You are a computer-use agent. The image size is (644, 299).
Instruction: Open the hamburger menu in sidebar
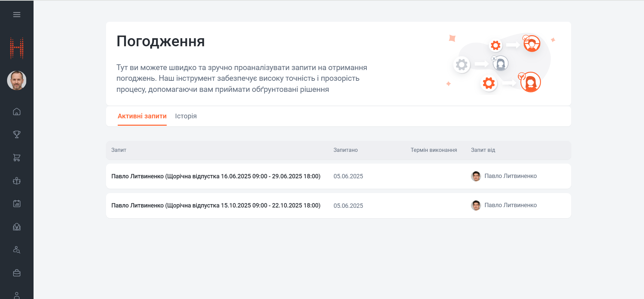[17, 14]
